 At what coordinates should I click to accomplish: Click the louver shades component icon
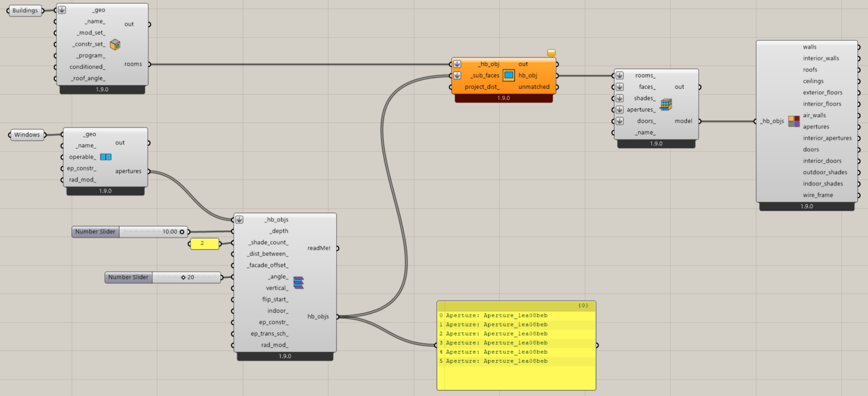click(298, 283)
